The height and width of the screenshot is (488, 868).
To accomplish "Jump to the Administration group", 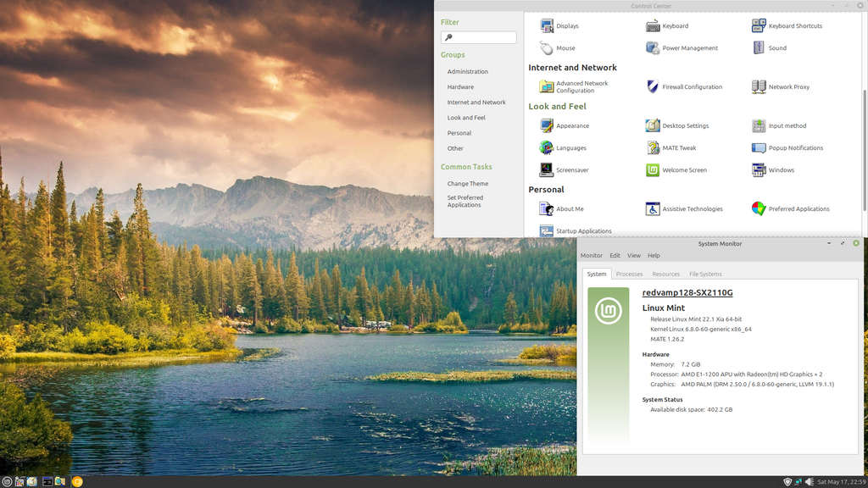I will 468,71.
